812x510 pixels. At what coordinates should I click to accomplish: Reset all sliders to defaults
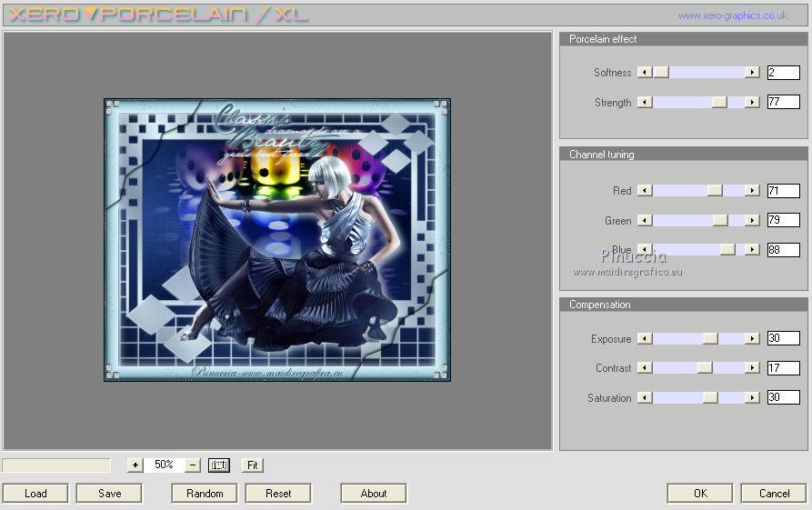[278, 494]
